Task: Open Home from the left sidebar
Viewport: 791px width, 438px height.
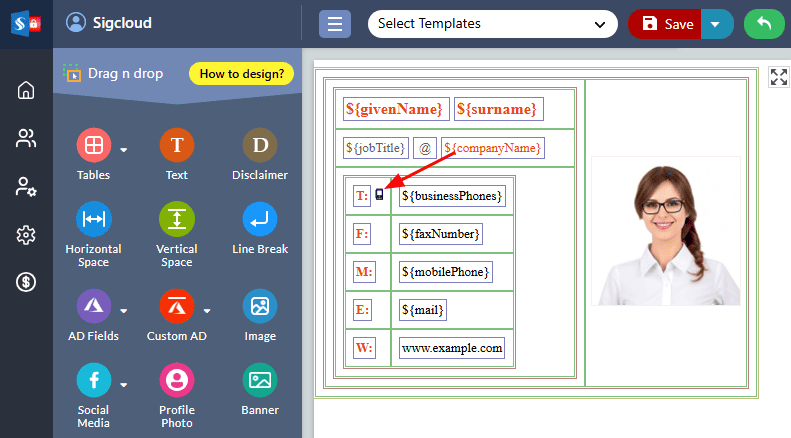Action: pyautogui.click(x=26, y=90)
